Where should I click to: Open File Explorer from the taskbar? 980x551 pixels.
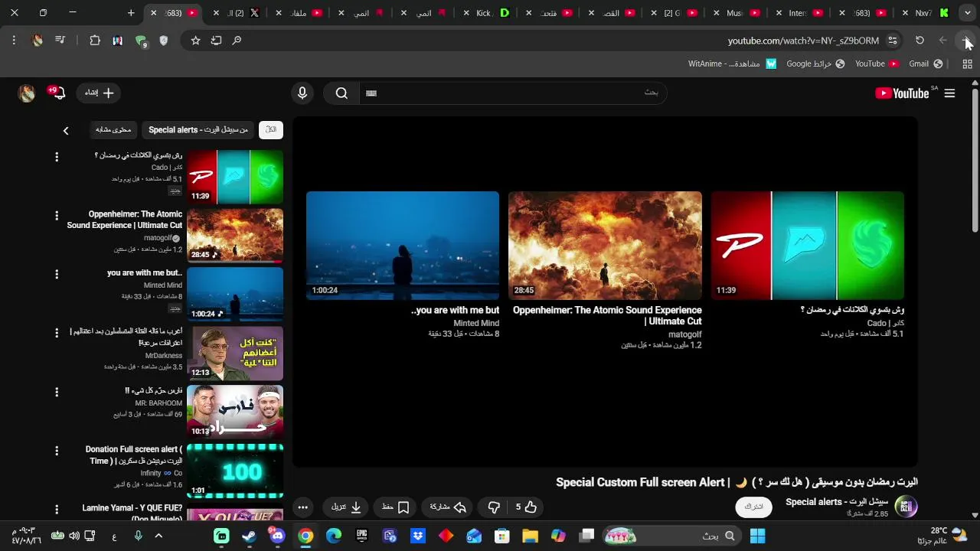pyautogui.click(x=530, y=536)
